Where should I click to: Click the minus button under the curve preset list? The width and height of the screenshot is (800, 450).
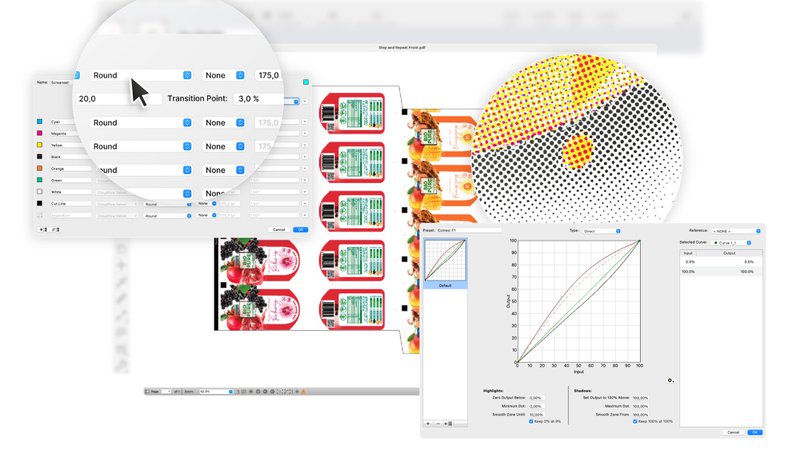(438, 424)
